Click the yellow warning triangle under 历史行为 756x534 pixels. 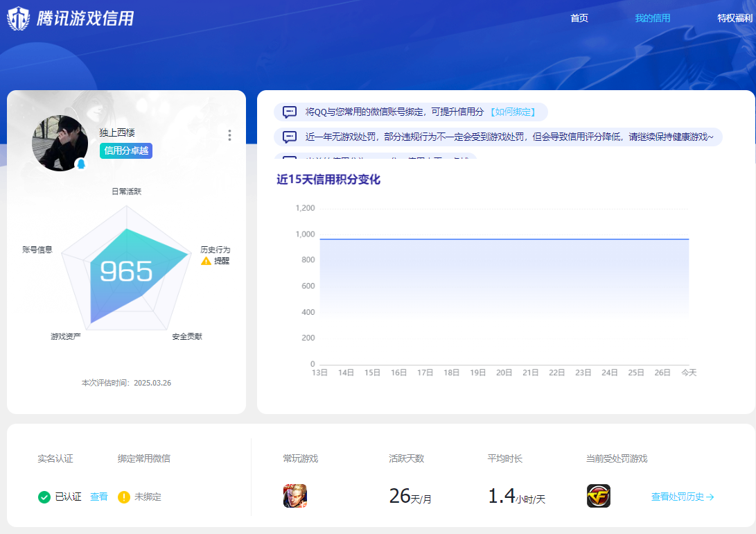206,261
